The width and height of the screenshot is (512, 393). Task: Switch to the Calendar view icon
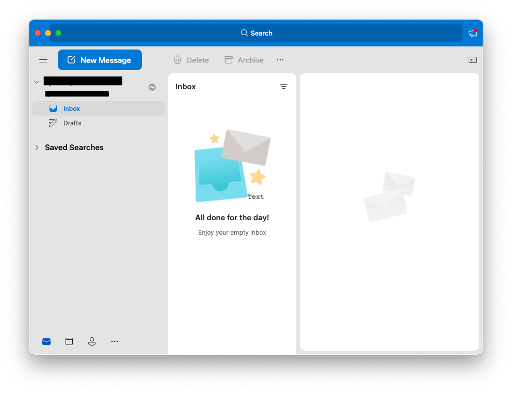pyautogui.click(x=69, y=341)
